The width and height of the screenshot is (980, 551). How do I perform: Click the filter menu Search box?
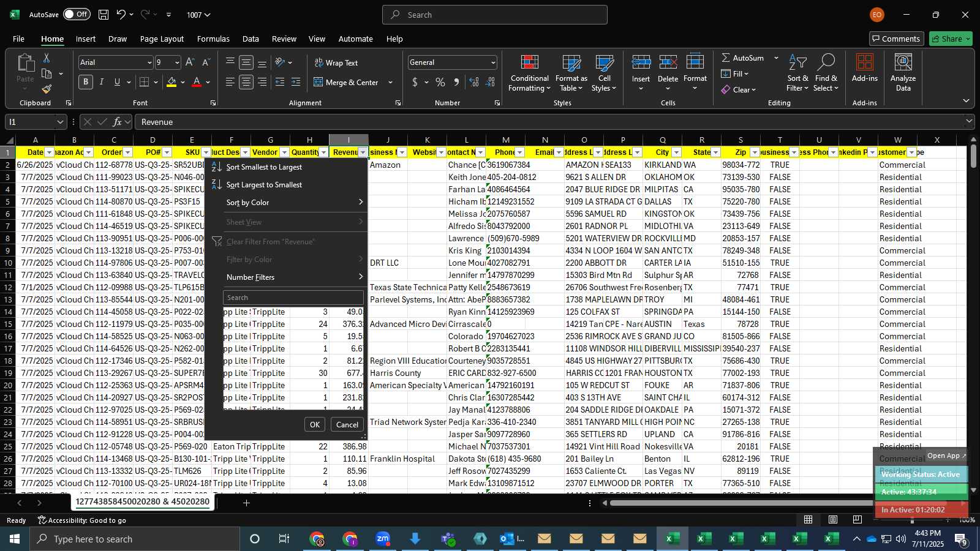click(x=293, y=298)
